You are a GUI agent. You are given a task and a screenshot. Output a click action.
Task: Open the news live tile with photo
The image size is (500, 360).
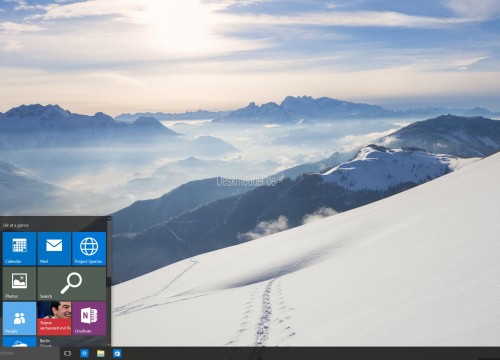tap(54, 318)
